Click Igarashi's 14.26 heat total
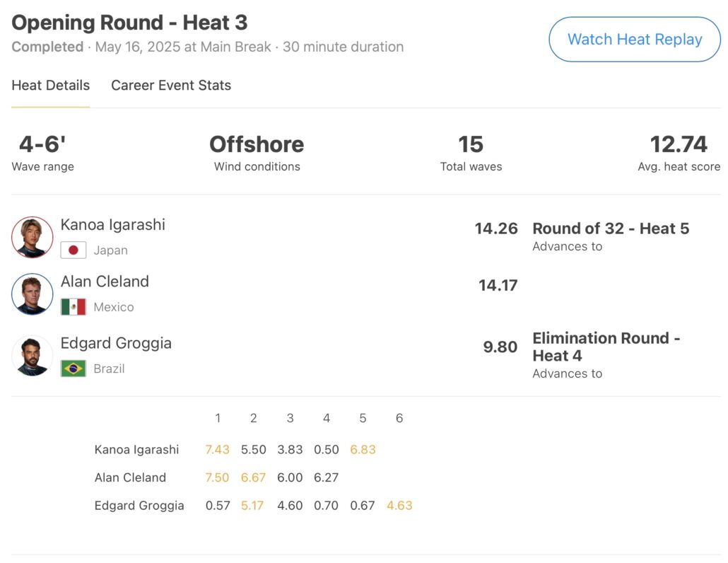Image resolution: width=728 pixels, height=563 pixels. pyautogui.click(x=496, y=228)
